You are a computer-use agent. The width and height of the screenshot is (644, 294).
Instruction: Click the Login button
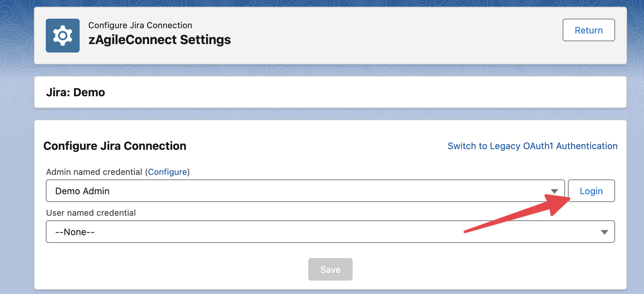(591, 191)
